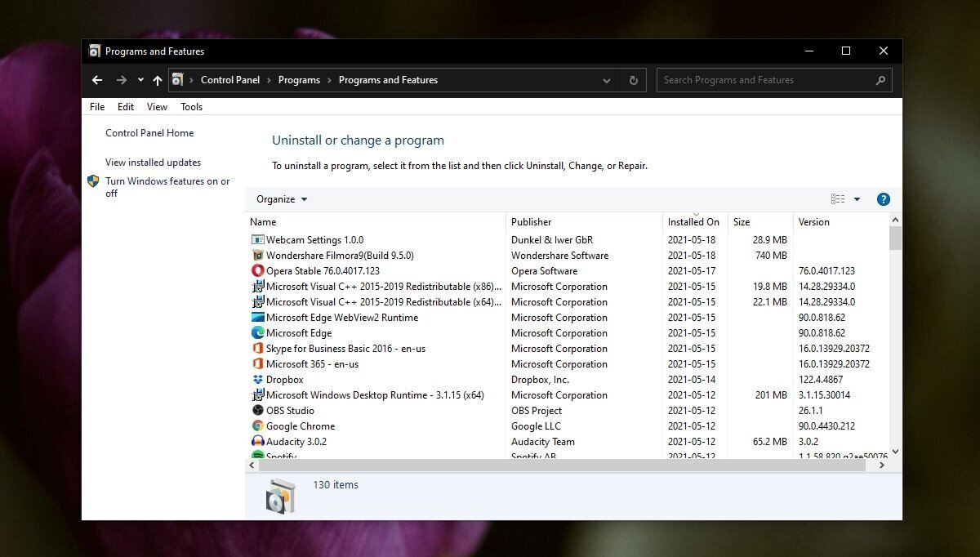
Task: Open the Organize dropdown menu
Action: point(281,198)
